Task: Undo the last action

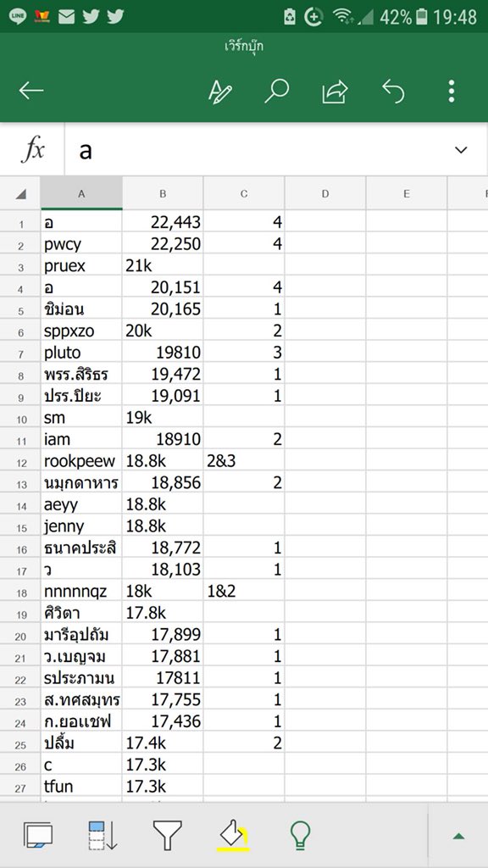Action: (393, 91)
